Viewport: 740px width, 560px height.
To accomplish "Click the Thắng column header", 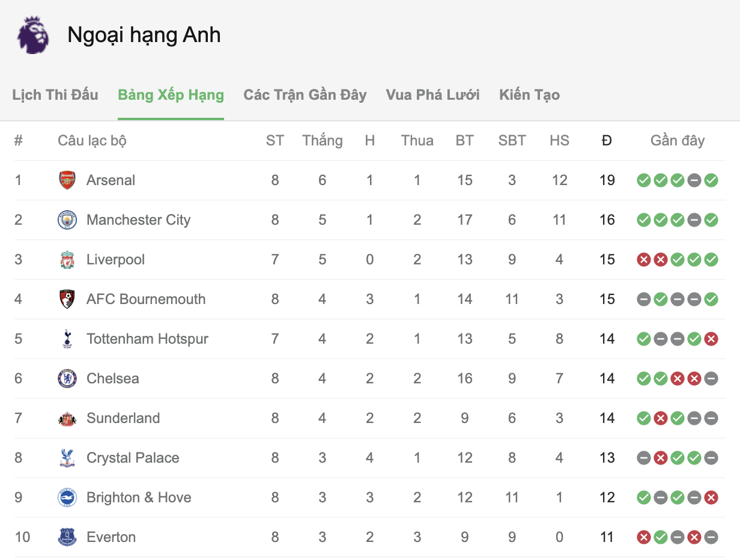I will (x=323, y=141).
